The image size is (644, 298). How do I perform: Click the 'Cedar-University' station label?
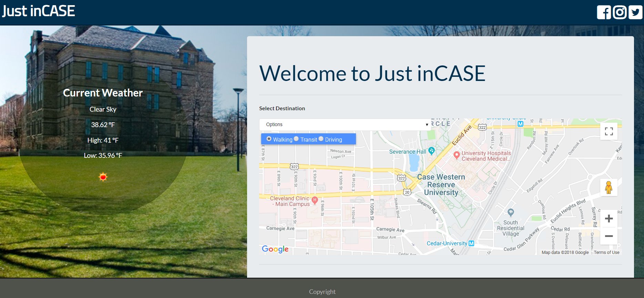click(447, 243)
